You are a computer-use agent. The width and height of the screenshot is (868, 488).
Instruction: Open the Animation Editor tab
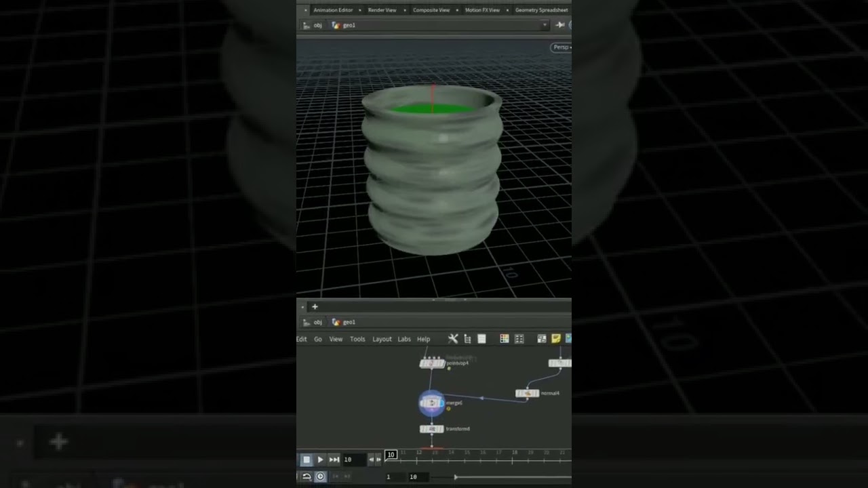tap(332, 10)
